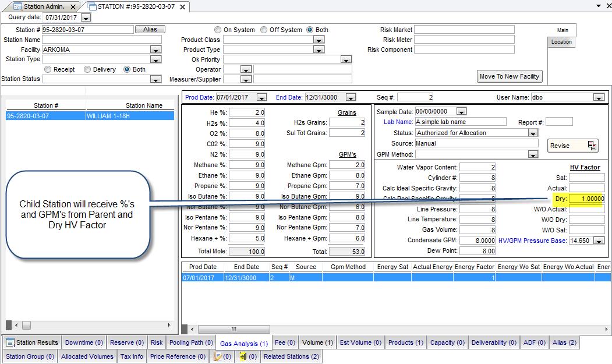
Task: Open the Products (1) tab
Action: (x=406, y=342)
